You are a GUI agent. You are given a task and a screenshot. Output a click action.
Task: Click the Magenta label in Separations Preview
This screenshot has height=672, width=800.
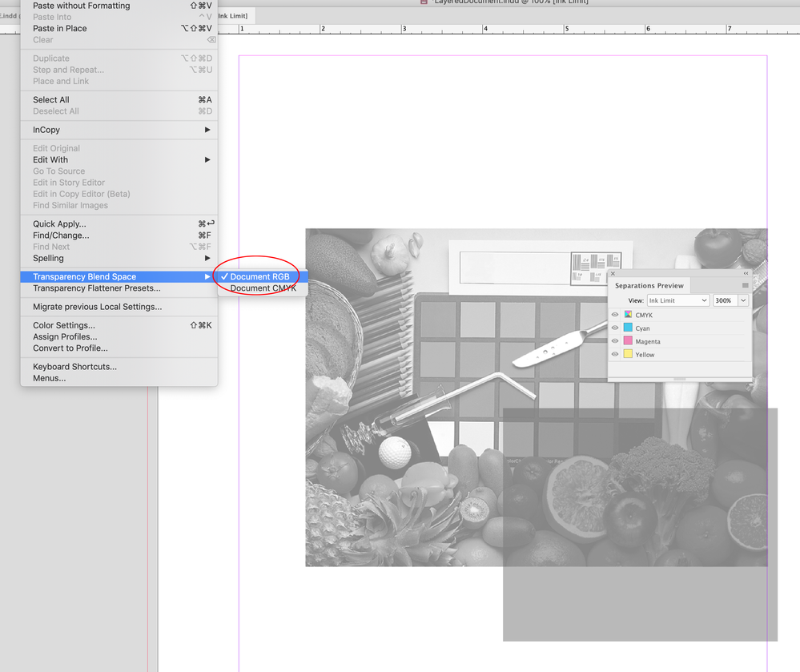click(648, 341)
